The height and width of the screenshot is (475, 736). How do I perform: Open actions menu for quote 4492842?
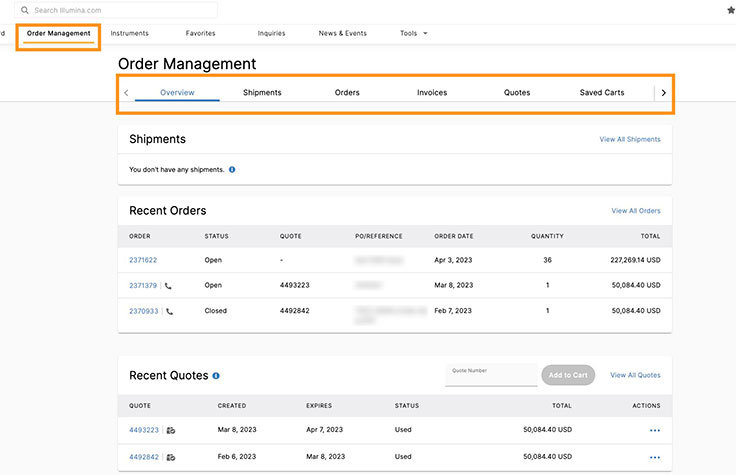(655, 457)
